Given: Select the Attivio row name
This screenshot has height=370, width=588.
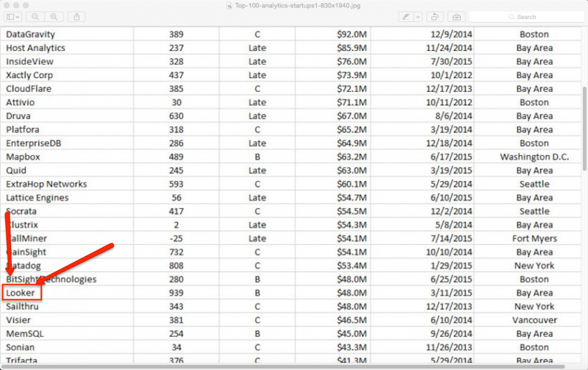Looking at the screenshot, I should point(21,102).
